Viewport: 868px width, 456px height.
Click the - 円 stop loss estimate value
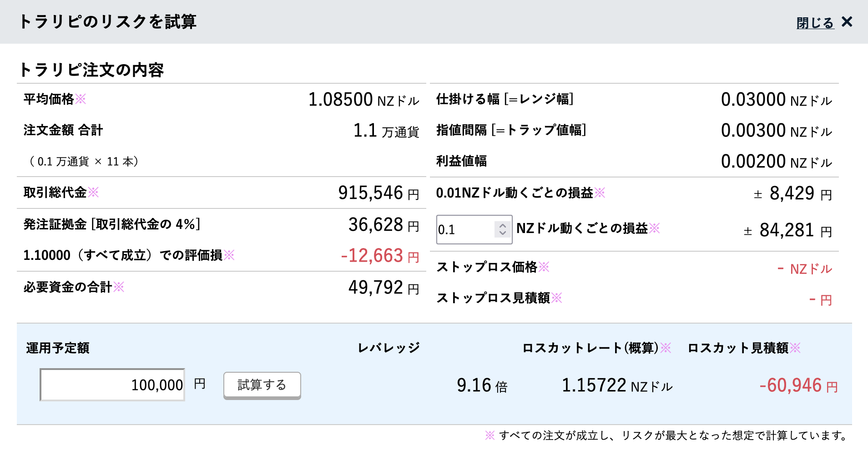(x=821, y=300)
